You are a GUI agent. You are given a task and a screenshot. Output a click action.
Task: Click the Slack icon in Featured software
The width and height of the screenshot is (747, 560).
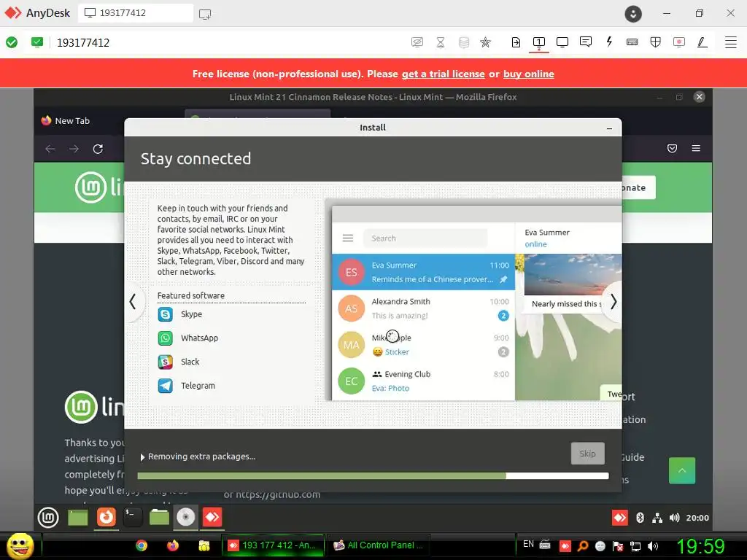pyautogui.click(x=166, y=362)
